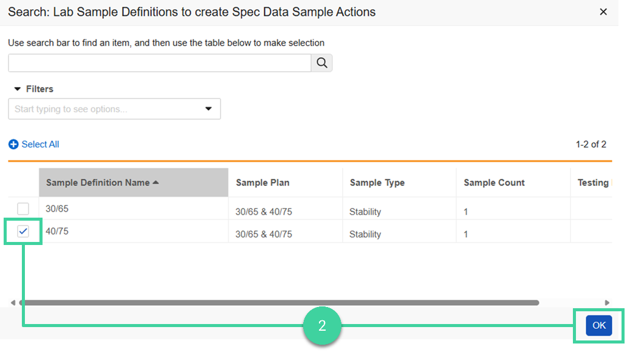This screenshot has height=352, width=644.
Task: Click the search magnifying glass icon
Action: click(x=321, y=63)
